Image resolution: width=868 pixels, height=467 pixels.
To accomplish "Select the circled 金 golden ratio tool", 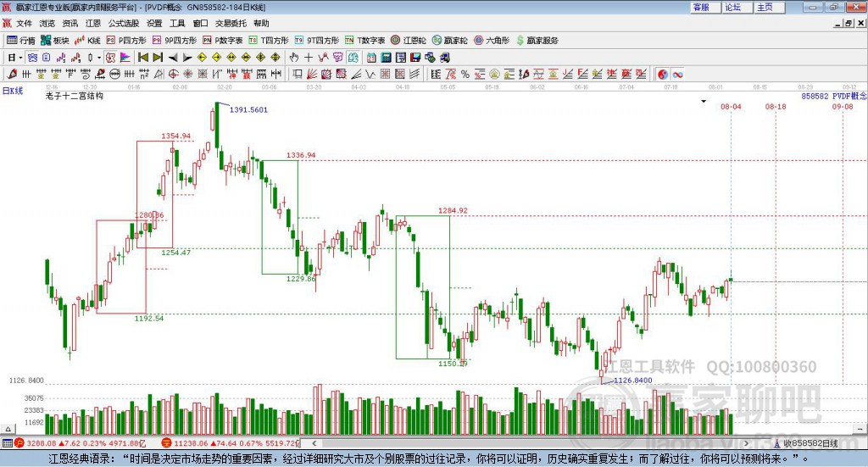I will click(494, 74).
